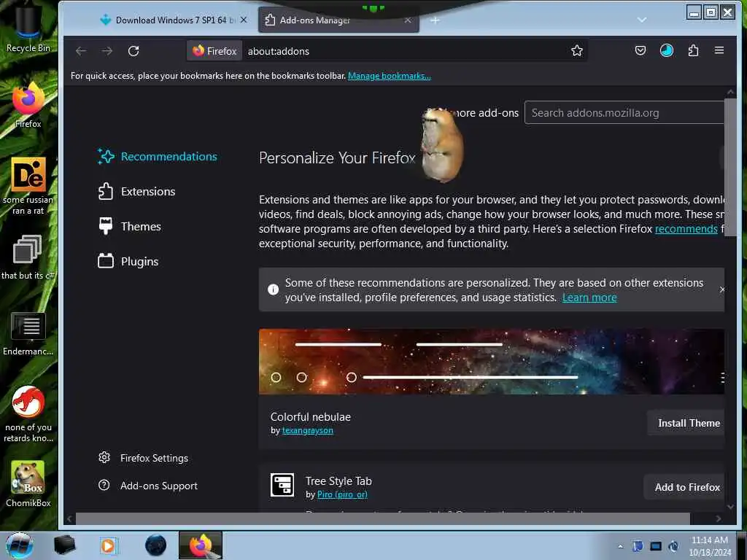Select 'none of you' desktop icon
747x560 pixels.
[x=28, y=413]
